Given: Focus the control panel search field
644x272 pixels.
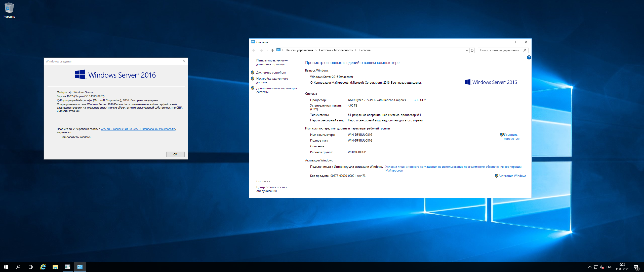Looking at the screenshot, I should [499, 50].
